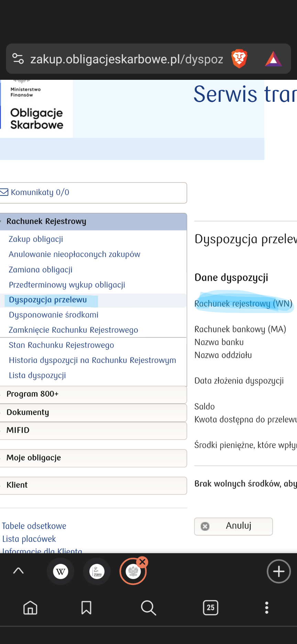The height and width of the screenshot is (644, 297).
Task: Open the tab switcher showing 25
Action: click(x=210, y=608)
